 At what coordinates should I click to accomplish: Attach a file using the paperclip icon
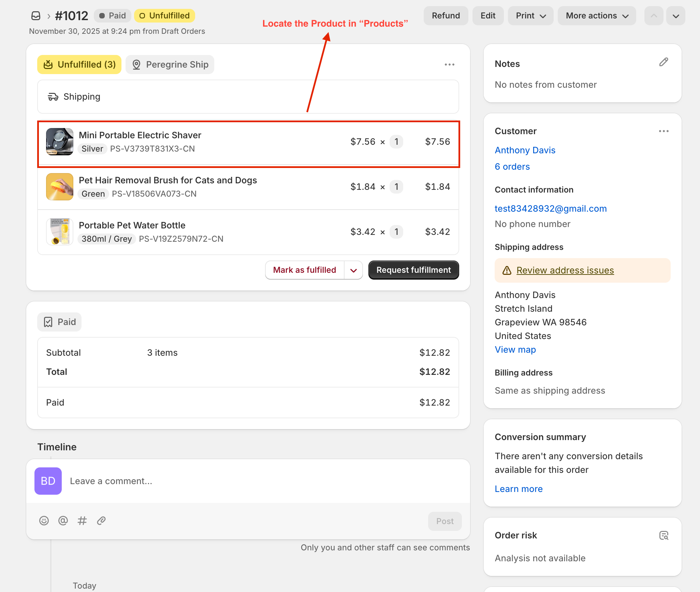click(x=101, y=521)
